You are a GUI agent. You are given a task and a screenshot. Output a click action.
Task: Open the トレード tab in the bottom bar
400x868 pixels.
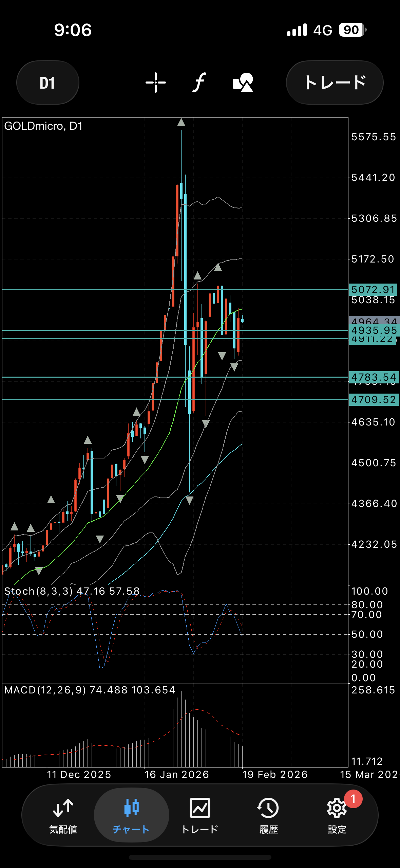pyautogui.click(x=200, y=816)
